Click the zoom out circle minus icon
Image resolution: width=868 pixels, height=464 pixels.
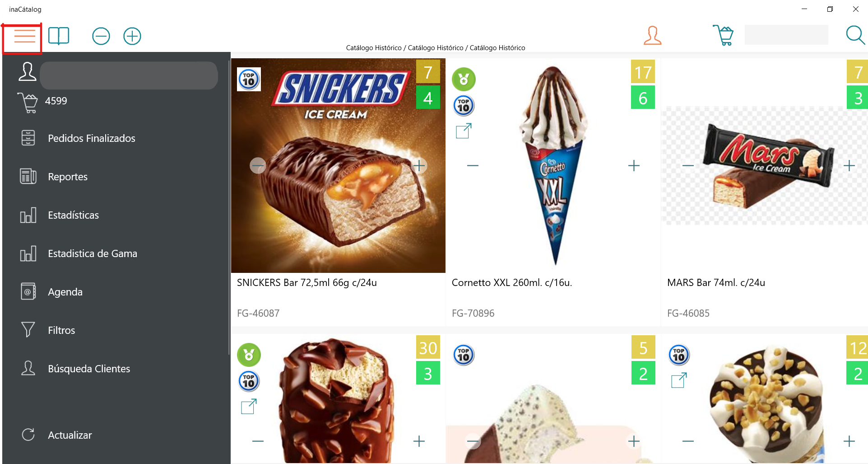click(101, 36)
